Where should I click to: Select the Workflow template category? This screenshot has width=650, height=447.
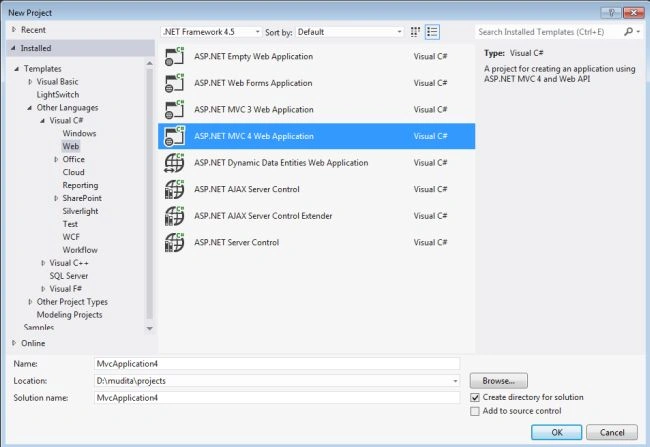tap(80, 250)
